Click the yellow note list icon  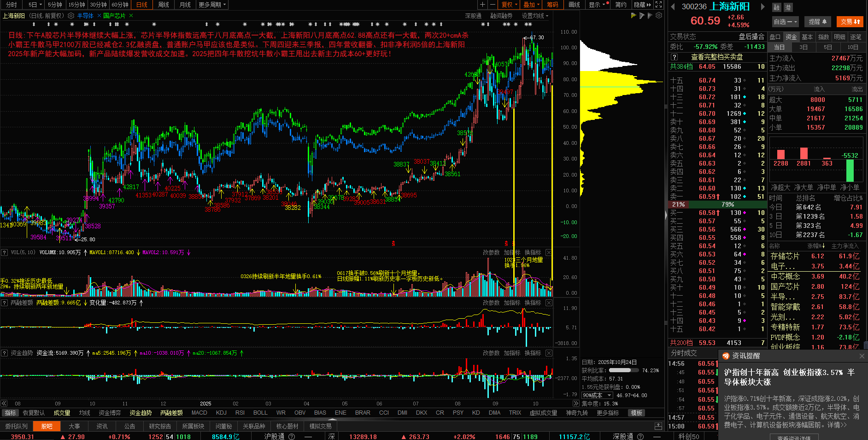pos(633,16)
